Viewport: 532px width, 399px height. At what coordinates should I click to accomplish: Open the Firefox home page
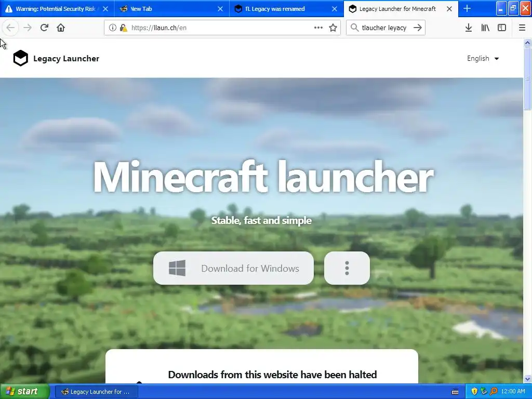[x=61, y=28]
